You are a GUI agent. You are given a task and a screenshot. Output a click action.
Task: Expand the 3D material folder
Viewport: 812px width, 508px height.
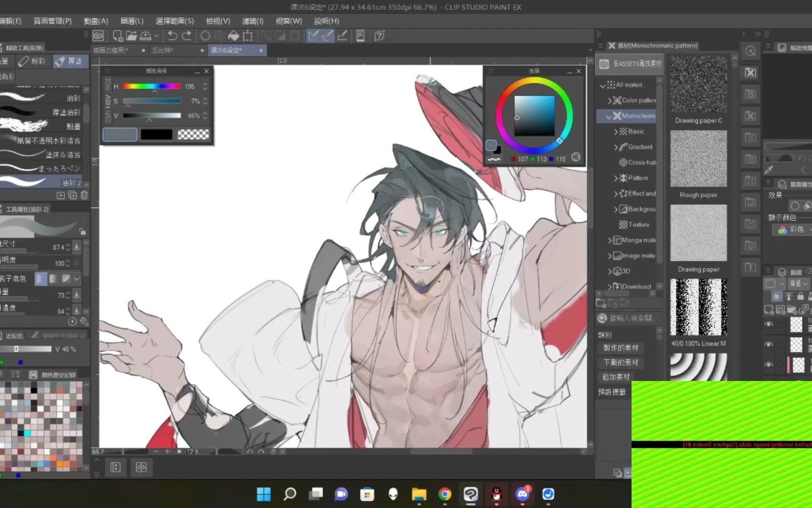pos(610,271)
